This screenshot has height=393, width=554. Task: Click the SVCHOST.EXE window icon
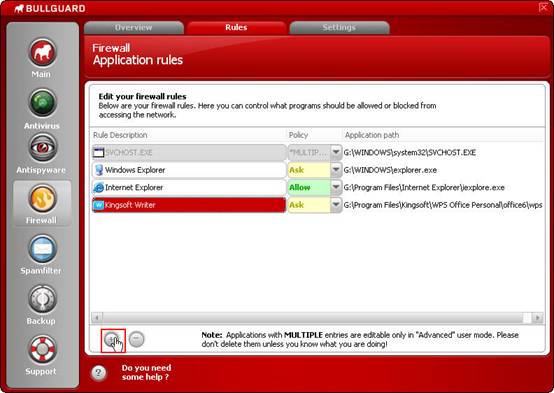(98, 153)
